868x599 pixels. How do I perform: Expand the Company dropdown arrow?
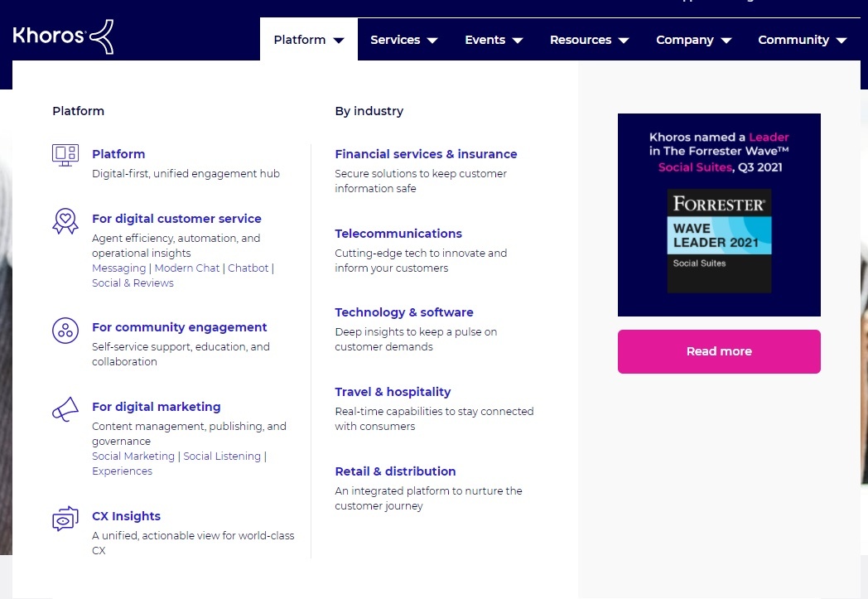click(727, 41)
